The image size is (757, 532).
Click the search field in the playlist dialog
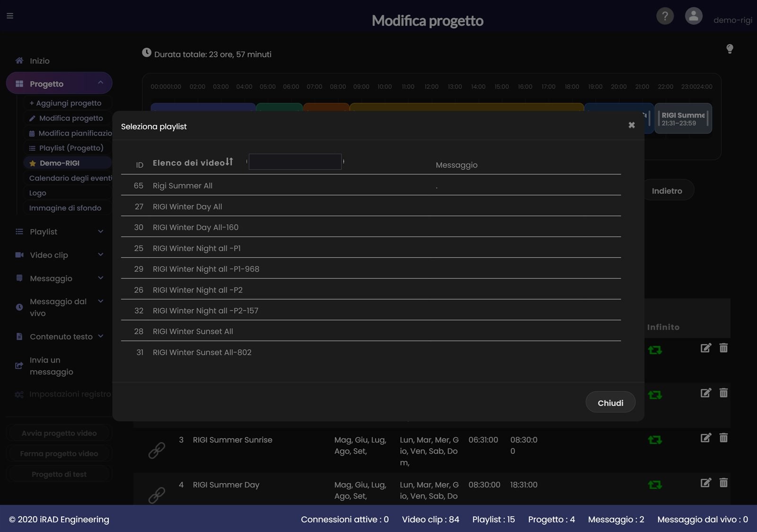[295, 162]
